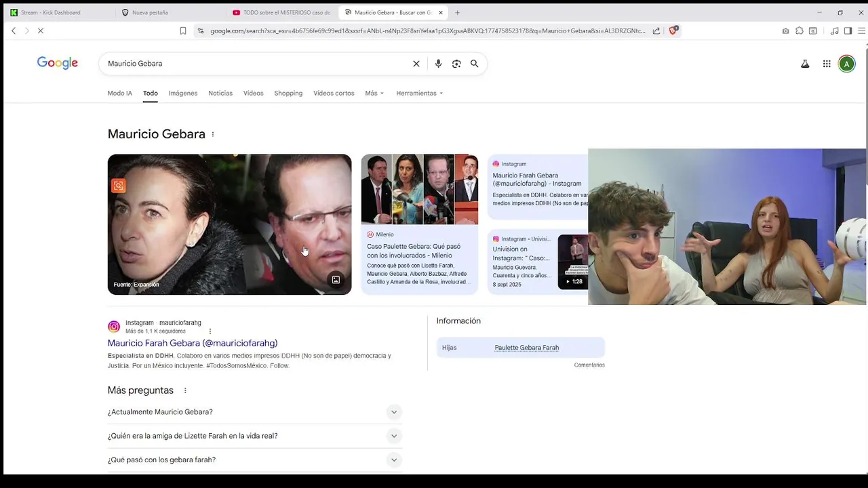Image resolution: width=868 pixels, height=488 pixels.
Task: Open the Brave Shields icon
Action: coord(673,30)
